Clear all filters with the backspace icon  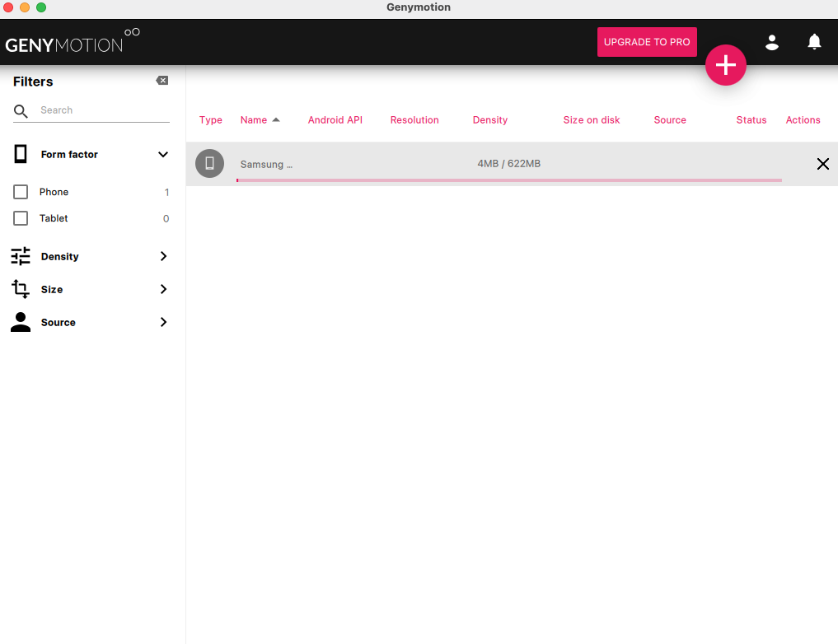coord(162,81)
